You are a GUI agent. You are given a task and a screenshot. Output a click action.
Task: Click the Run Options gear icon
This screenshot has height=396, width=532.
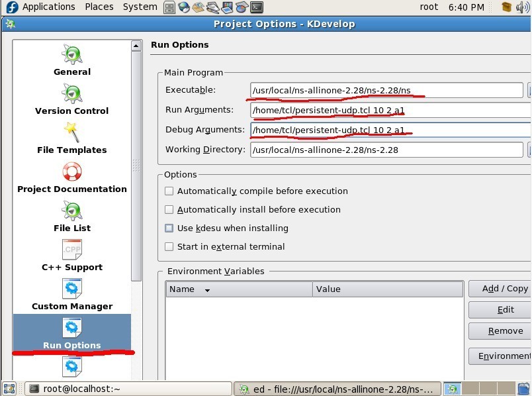click(71, 327)
